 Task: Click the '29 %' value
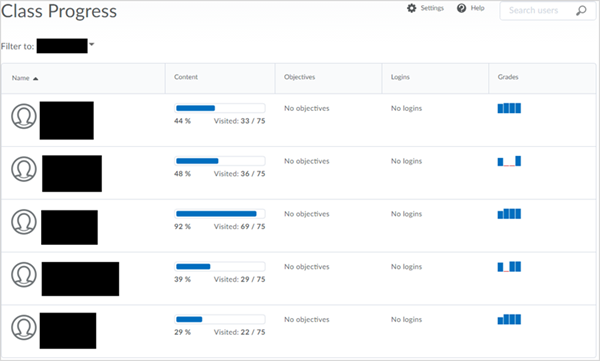click(182, 332)
